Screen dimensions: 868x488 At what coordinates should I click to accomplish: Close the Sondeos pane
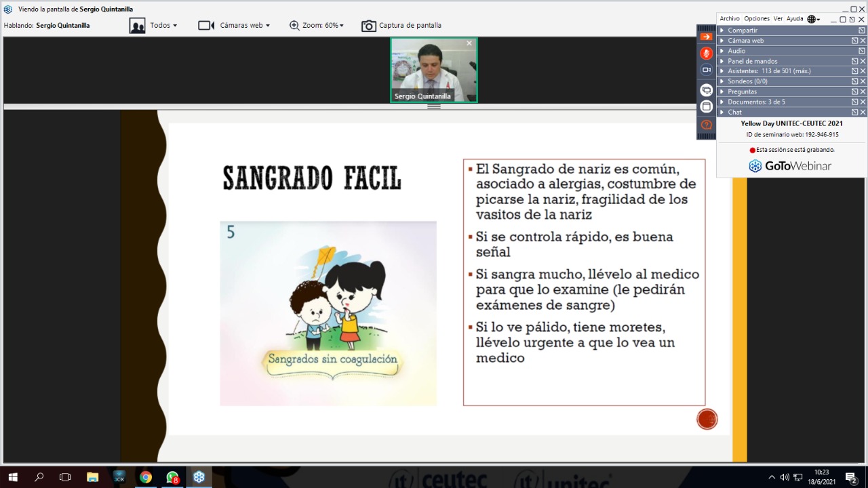(863, 81)
